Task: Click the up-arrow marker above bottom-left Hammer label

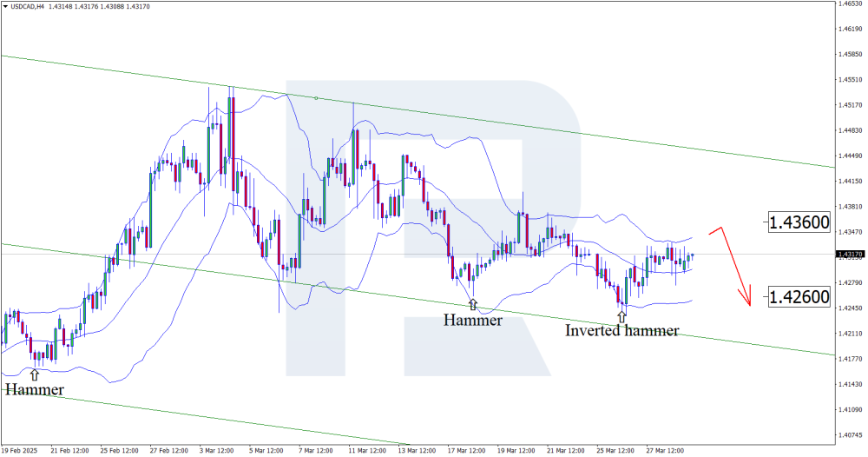Action: (x=34, y=374)
